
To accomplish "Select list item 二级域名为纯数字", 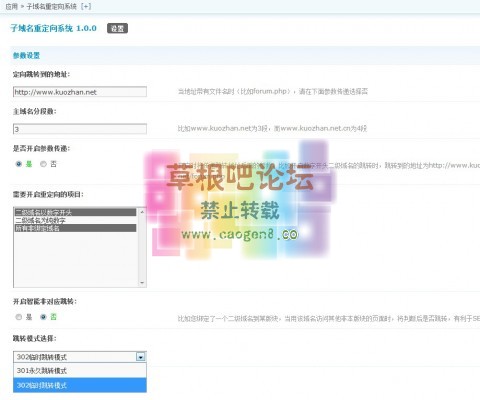I will tap(75, 220).
